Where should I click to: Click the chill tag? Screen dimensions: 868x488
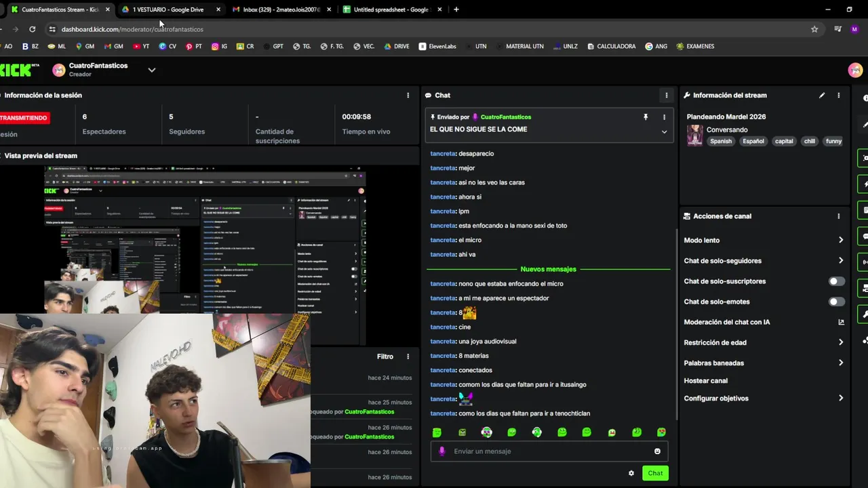point(809,142)
